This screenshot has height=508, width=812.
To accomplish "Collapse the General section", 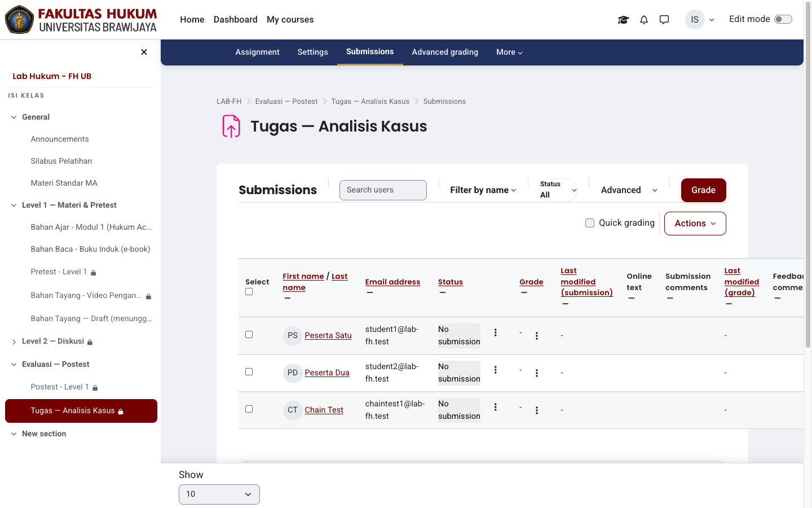I will click(14, 117).
